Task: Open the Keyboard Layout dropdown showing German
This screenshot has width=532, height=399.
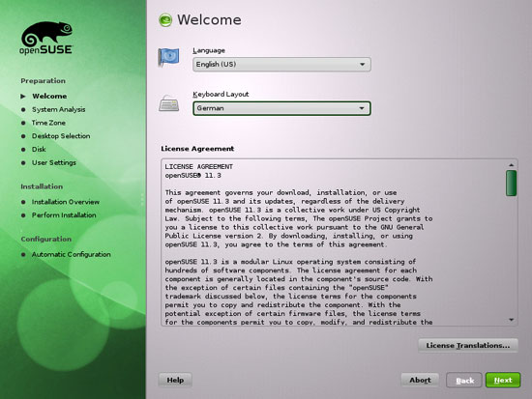Action: tap(281, 108)
